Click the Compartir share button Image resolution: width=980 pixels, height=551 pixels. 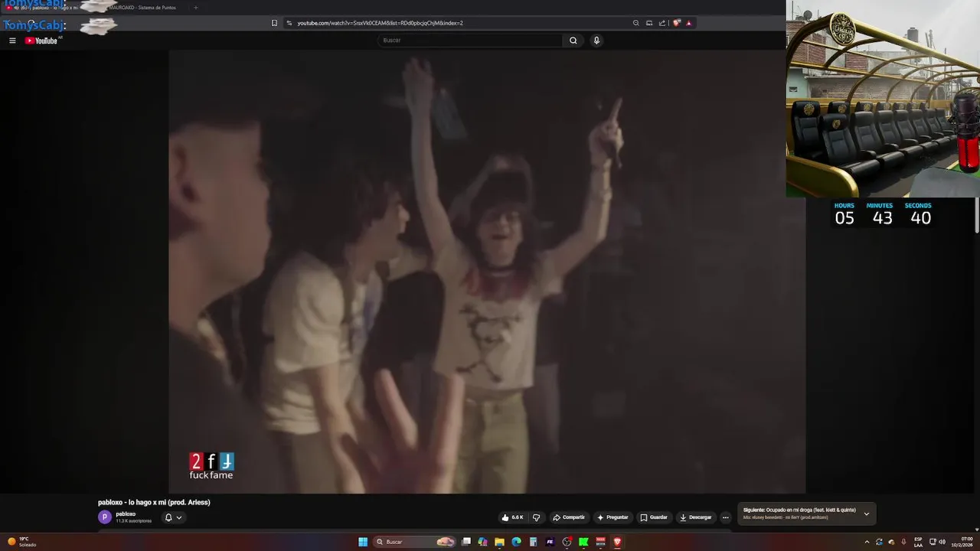coord(569,517)
